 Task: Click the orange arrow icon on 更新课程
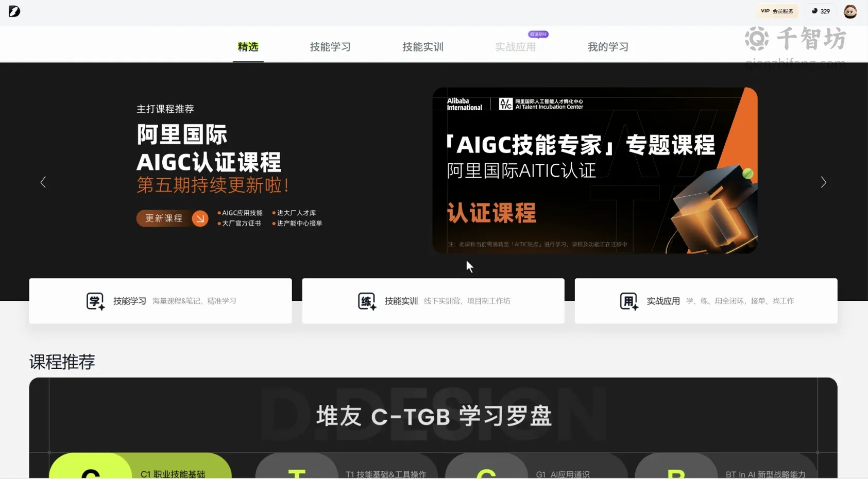pyautogui.click(x=200, y=218)
